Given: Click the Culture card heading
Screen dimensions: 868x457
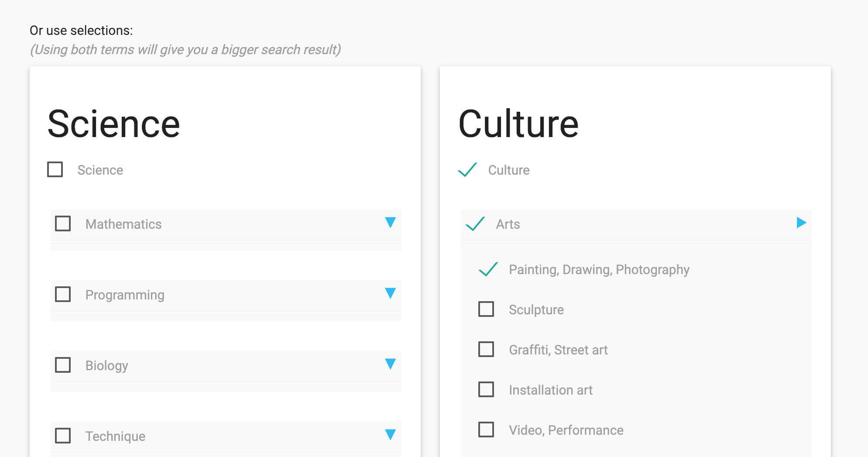Looking at the screenshot, I should coord(518,124).
